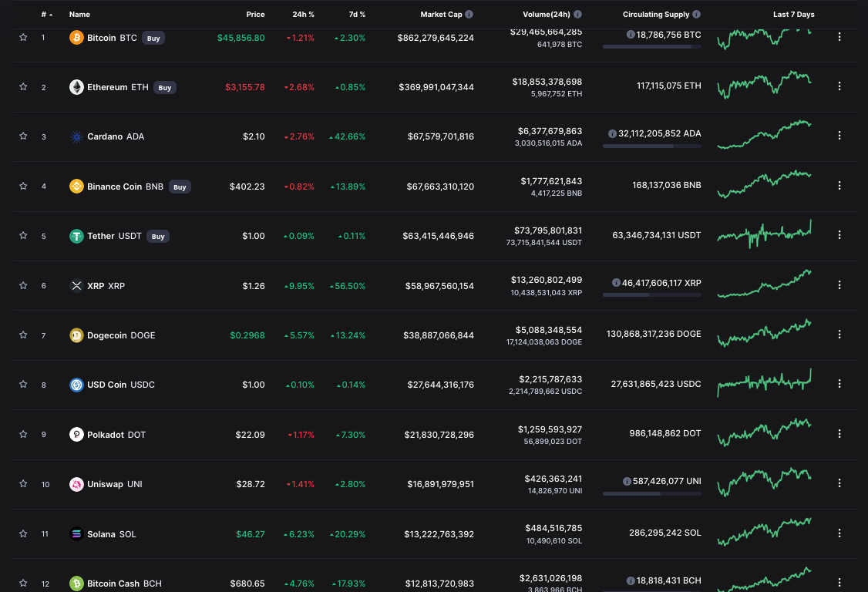Viewport: 868px width, 592px height.
Task: Star Ethereum to add to watchlist
Action: pyautogui.click(x=23, y=86)
